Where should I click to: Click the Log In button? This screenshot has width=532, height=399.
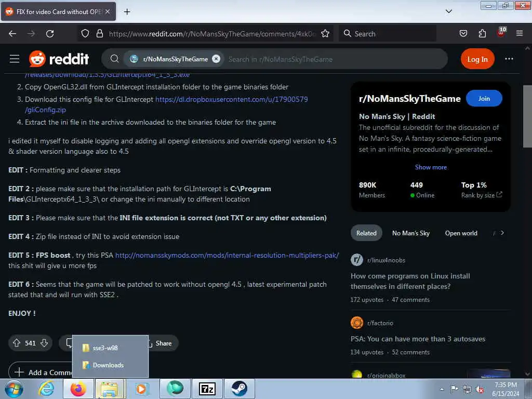(477, 59)
